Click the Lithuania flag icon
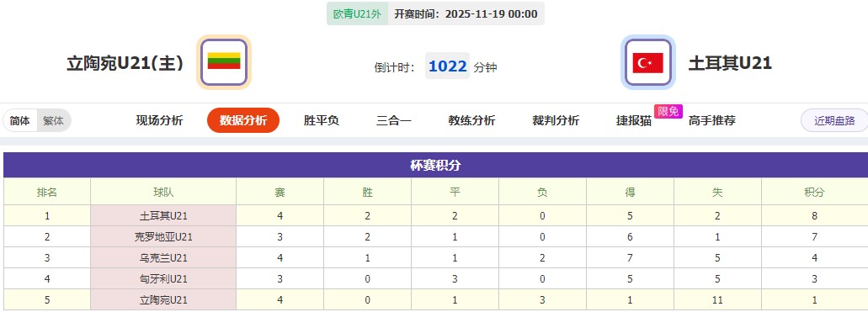 pyautogui.click(x=224, y=62)
